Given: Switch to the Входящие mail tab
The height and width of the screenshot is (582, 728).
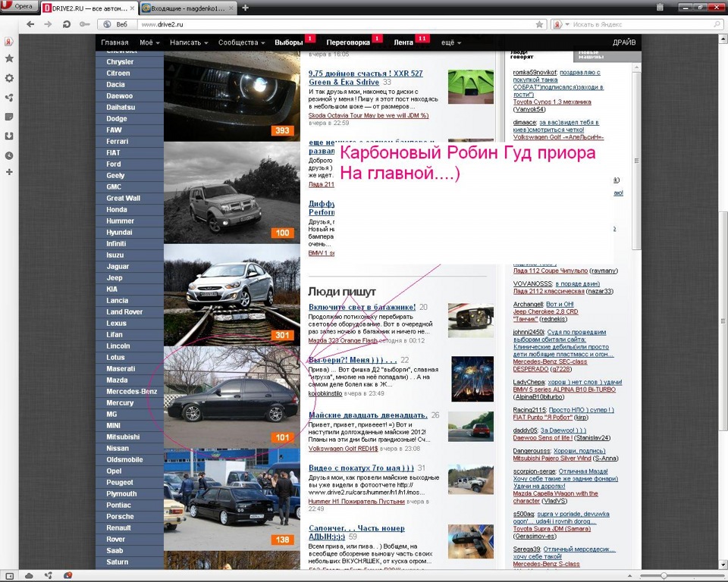Looking at the screenshot, I should [x=187, y=8].
